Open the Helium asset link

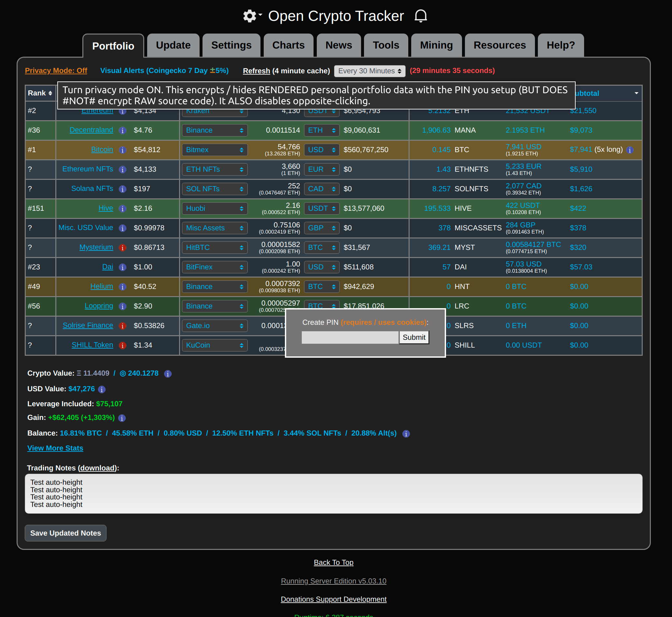coord(102,286)
